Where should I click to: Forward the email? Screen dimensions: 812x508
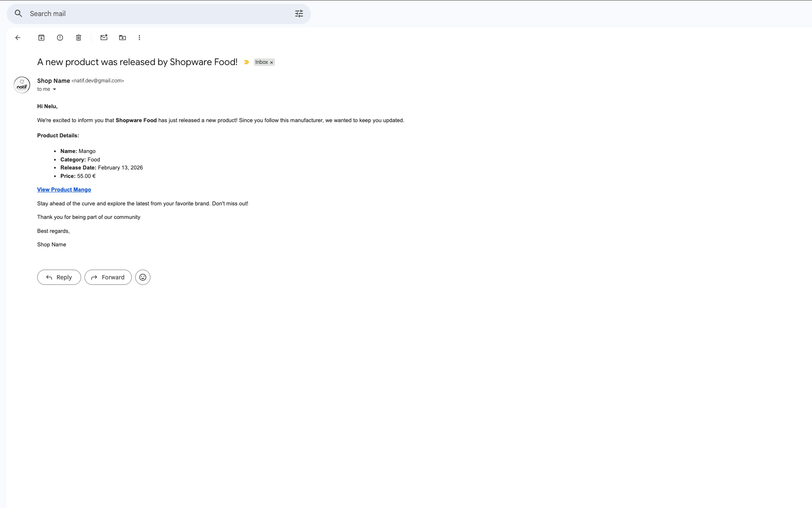click(x=108, y=277)
